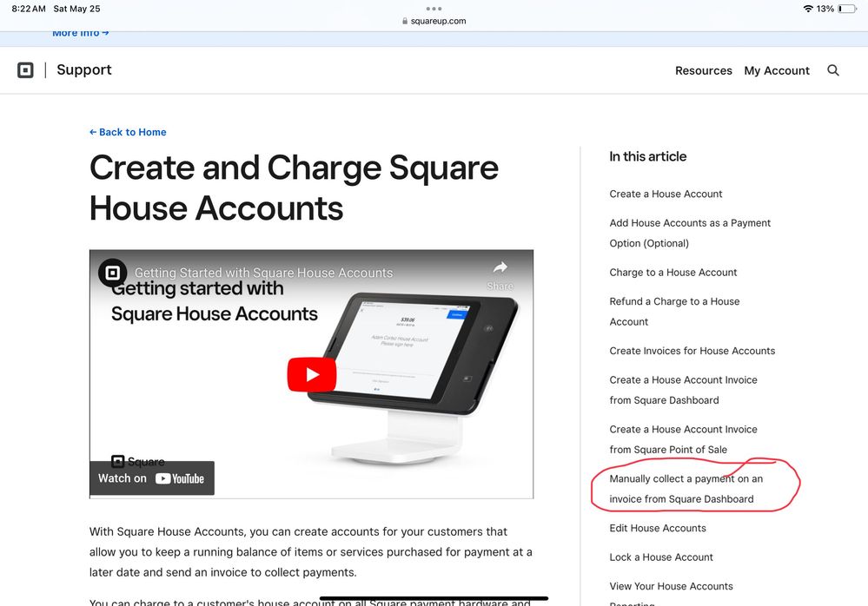The image size is (868, 606).
Task: Go to Edit House Accounts section
Action: coord(657,528)
